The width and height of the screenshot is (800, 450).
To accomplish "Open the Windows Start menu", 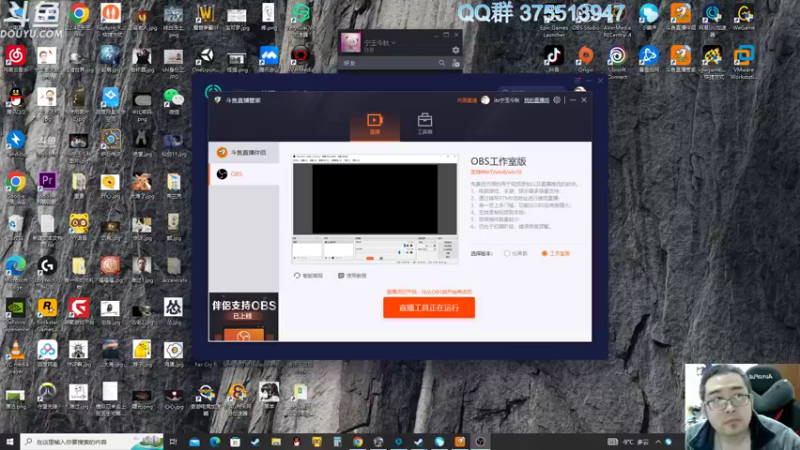I will coord(10,442).
